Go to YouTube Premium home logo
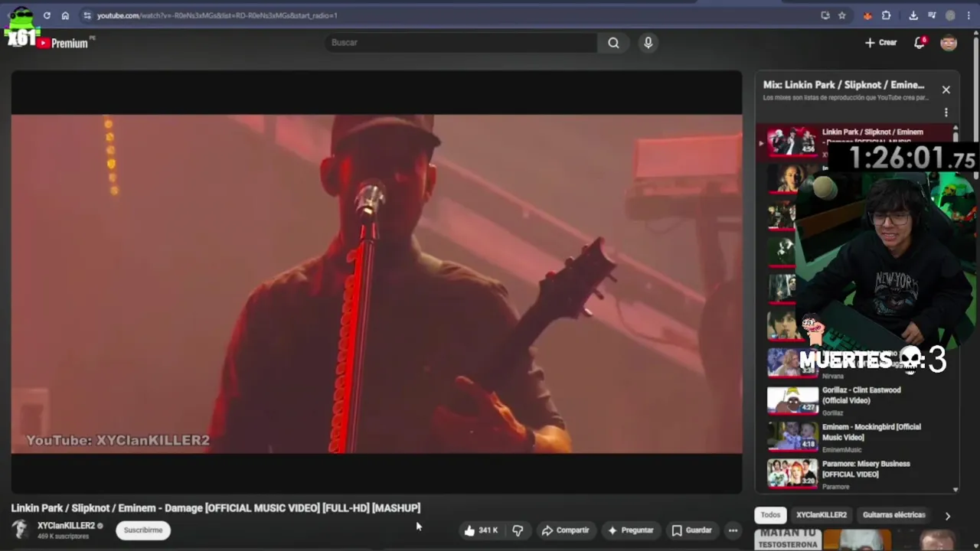 coord(64,43)
